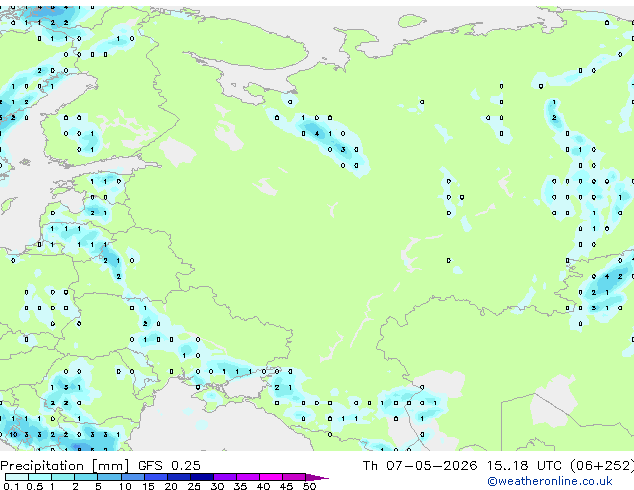Choose the 20–25 mm dark blue swatch

tap(179, 477)
